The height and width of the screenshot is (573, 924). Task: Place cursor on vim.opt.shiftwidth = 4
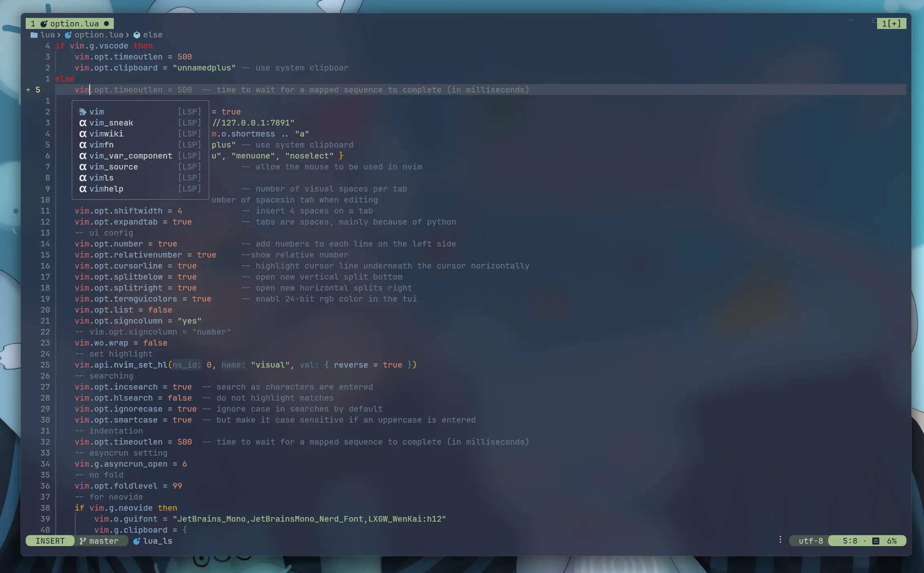(128, 211)
